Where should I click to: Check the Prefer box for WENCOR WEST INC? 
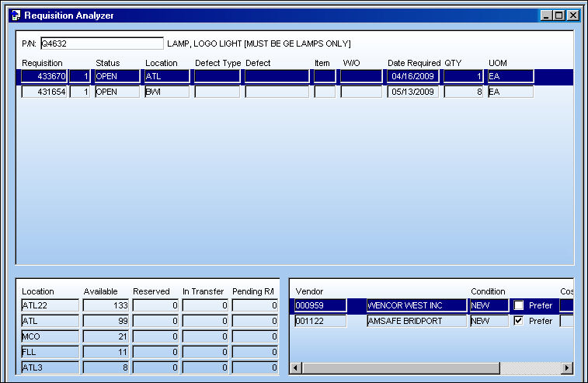tap(519, 305)
